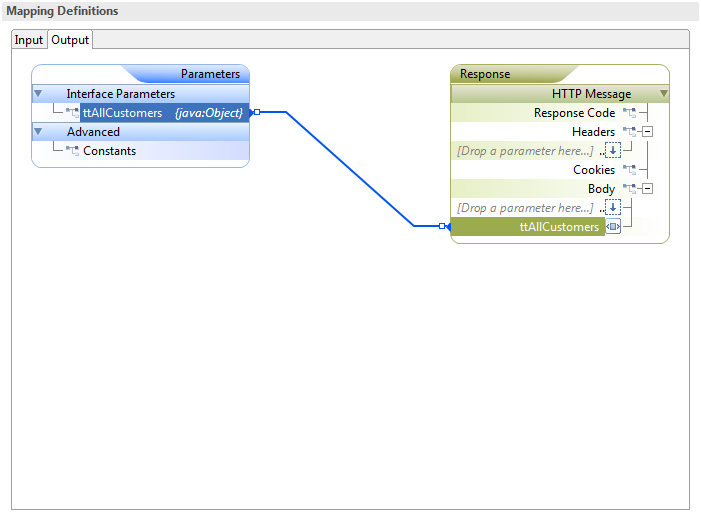Collapse the Body node minus box
Image resolution: width=701 pixels, height=515 pixels.
(x=647, y=189)
